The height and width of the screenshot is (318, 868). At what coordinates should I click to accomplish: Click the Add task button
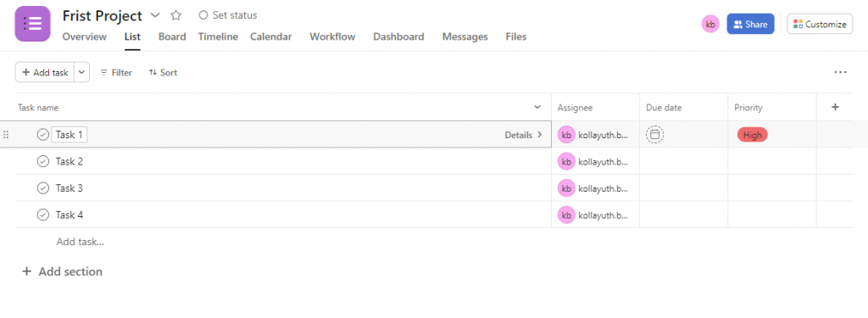coord(44,72)
